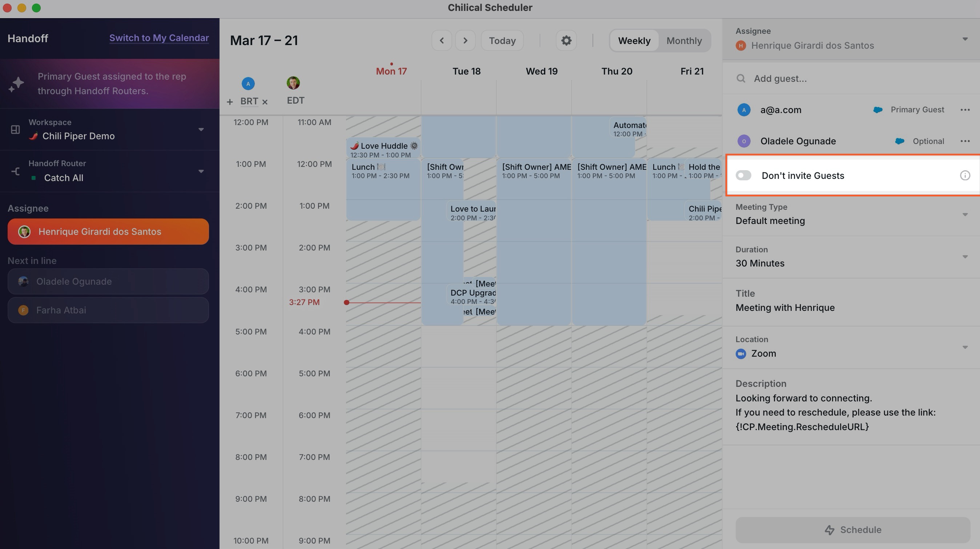Click the Today button

point(502,41)
